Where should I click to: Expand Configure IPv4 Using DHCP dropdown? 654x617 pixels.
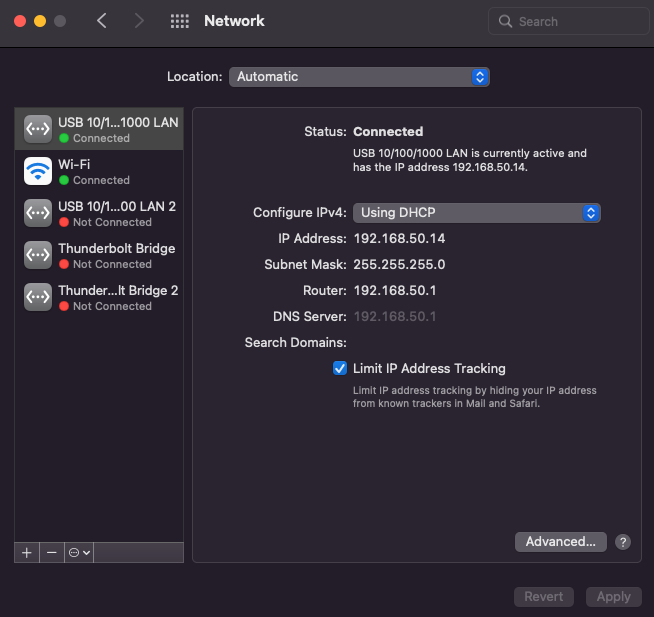[476, 212]
